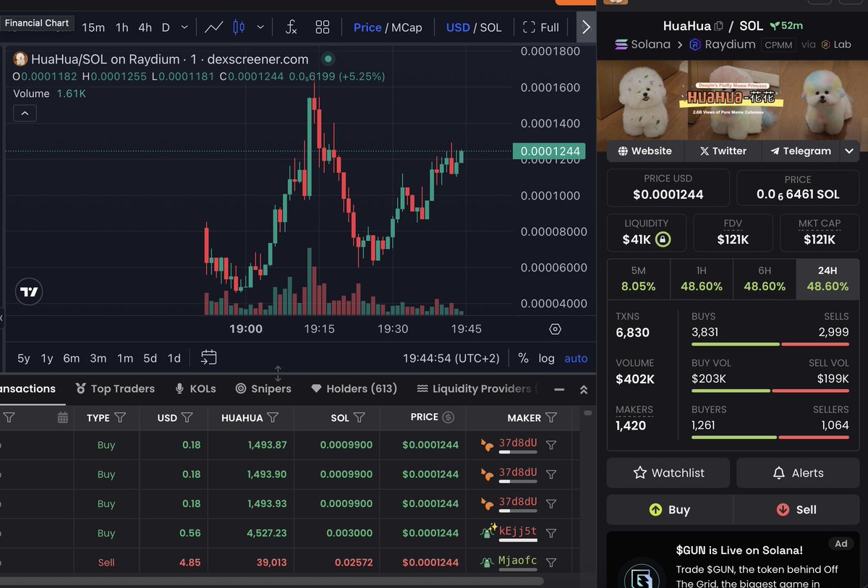
Task: Open the indicators fx tool
Action: 291,27
